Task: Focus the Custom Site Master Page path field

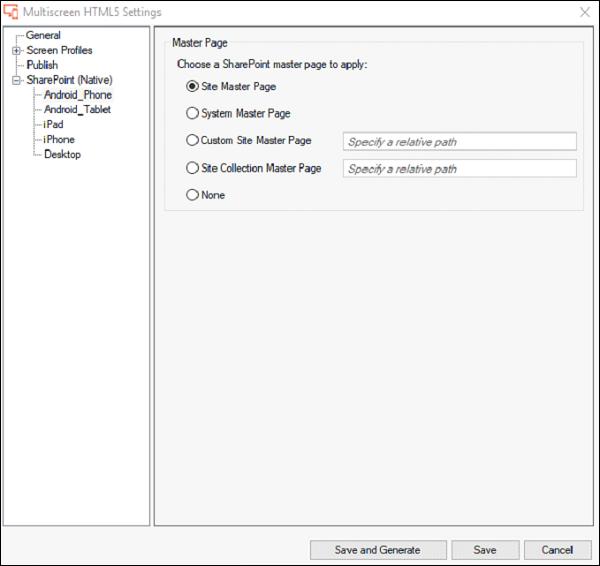Action: pyautogui.click(x=460, y=142)
